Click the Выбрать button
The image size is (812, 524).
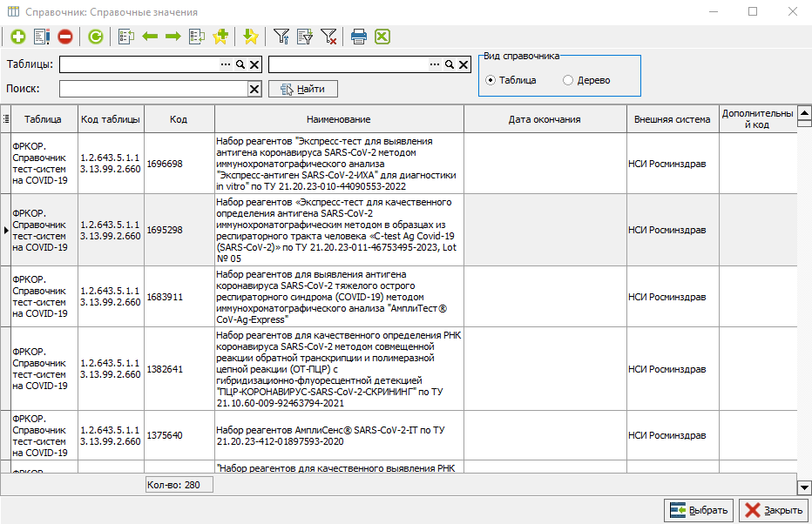pos(699,510)
